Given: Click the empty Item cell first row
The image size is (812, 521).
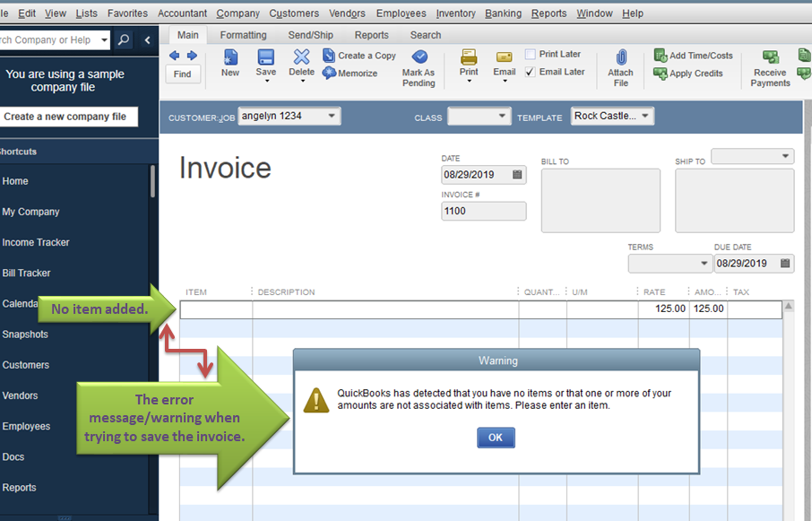Looking at the screenshot, I should [217, 309].
